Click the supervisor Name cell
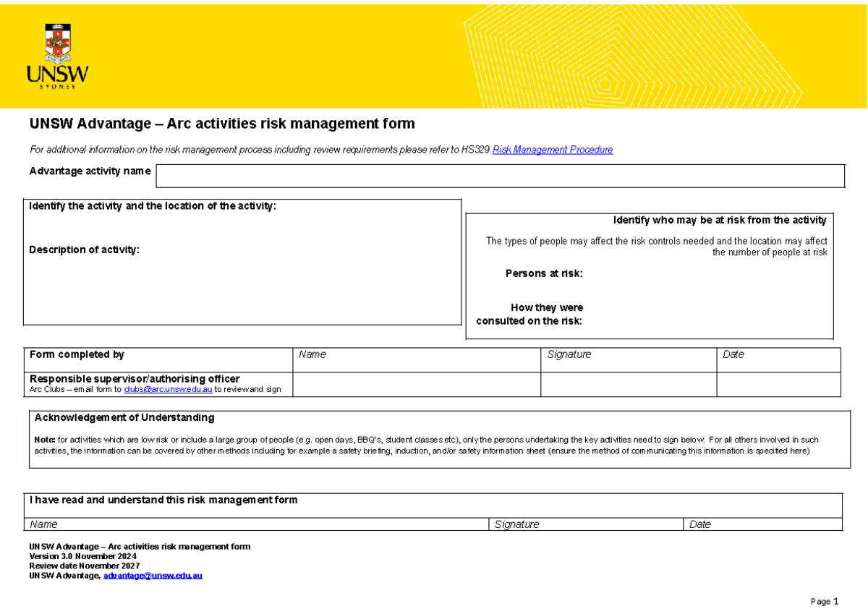This screenshot has height=614, width=868. [x=417, y=385]
